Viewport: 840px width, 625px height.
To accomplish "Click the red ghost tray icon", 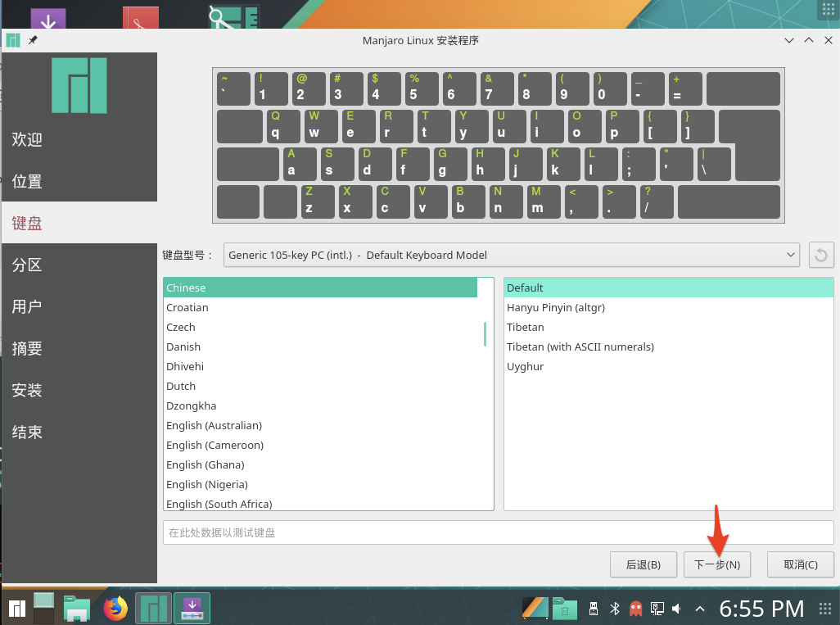I will click(635, 609).
